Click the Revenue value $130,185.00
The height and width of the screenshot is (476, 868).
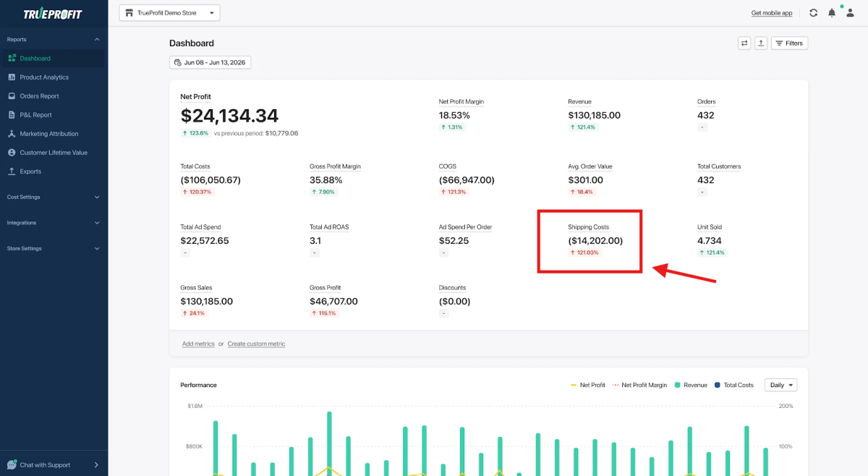594,115
